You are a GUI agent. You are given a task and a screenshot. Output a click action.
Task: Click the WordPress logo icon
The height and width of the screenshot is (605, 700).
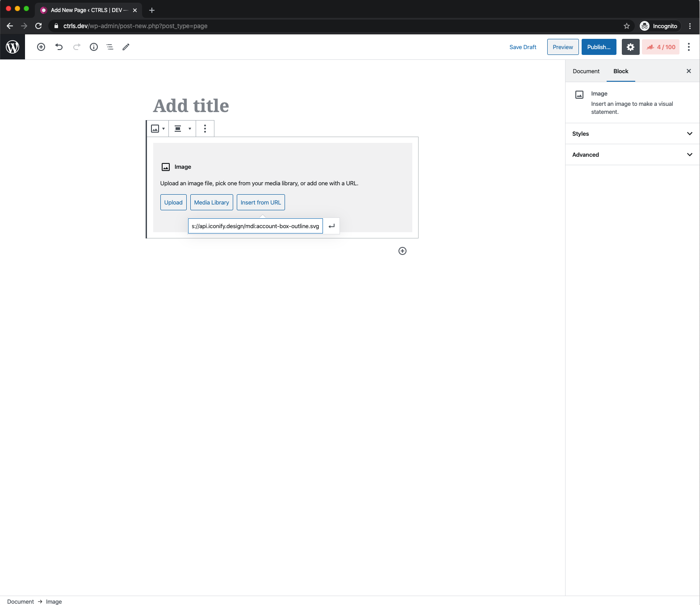coord(13,47)
